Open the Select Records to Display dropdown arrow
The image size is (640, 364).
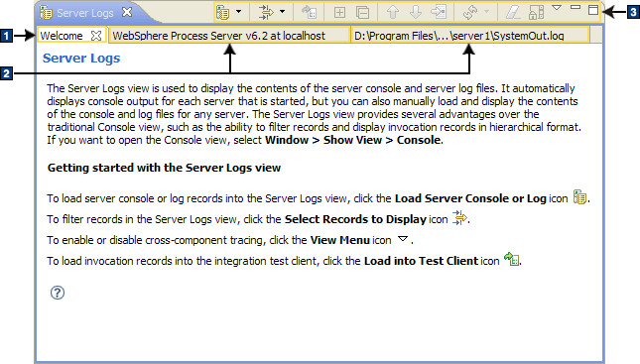coord(282,12)
